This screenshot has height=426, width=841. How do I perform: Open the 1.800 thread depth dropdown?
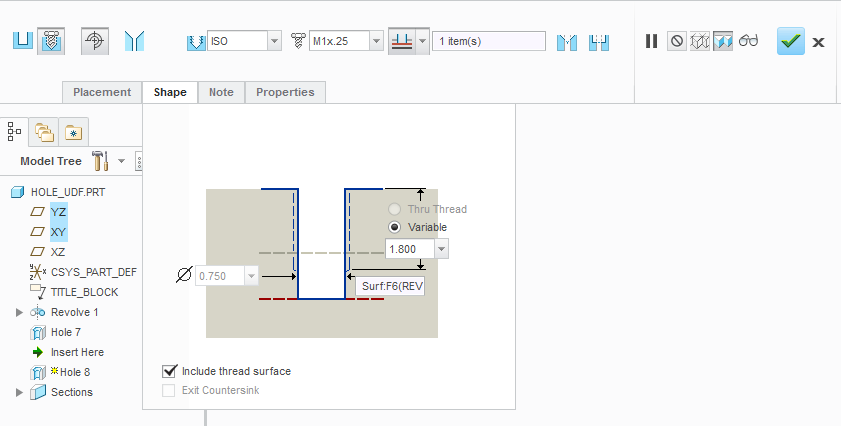click(x=441, y=248)
